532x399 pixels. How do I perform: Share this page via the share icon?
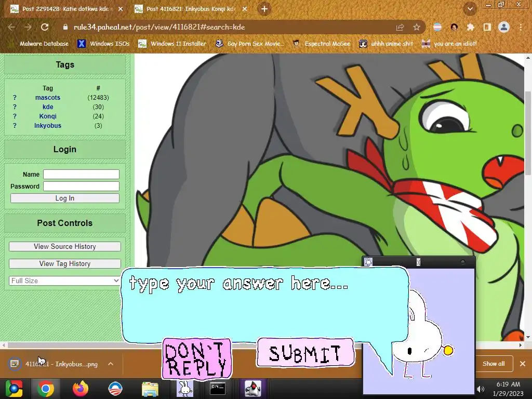[x=400, y=27]
